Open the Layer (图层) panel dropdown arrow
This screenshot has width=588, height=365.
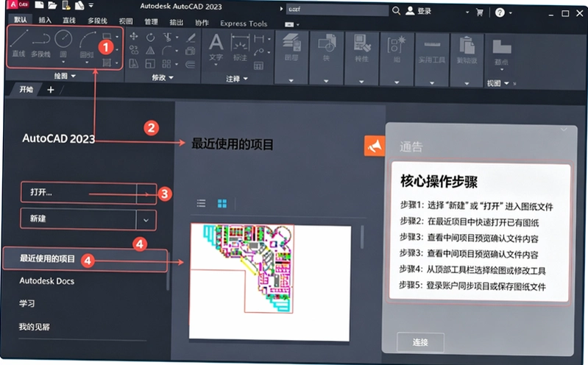[x=291, y=80]
